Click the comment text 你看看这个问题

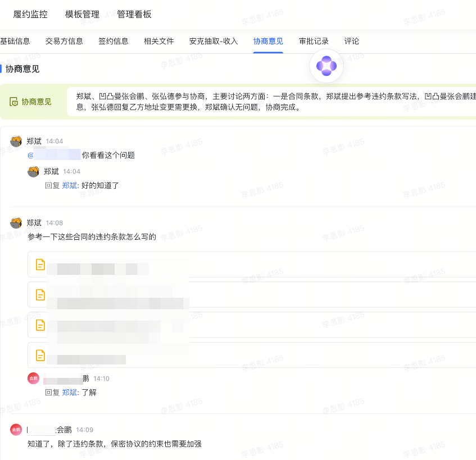108,155
